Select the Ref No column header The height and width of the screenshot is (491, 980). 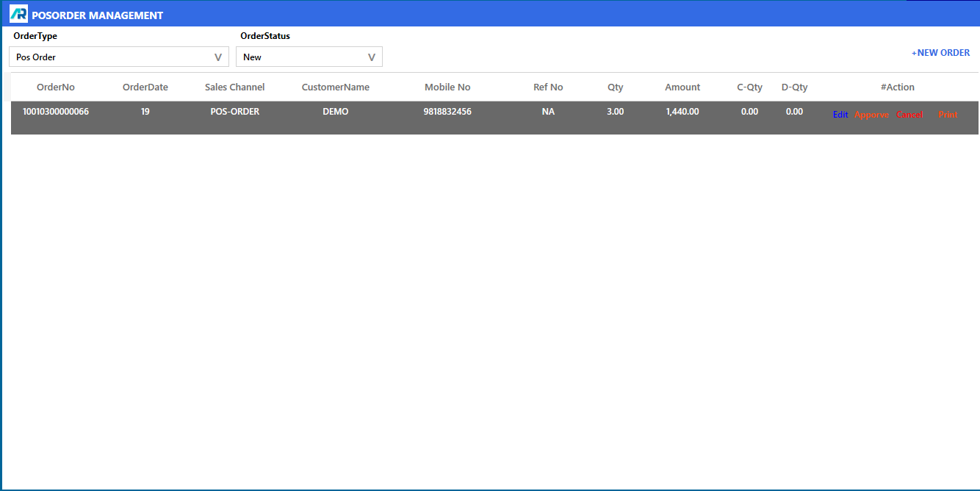pyautogui.click(x=548, y=87)
